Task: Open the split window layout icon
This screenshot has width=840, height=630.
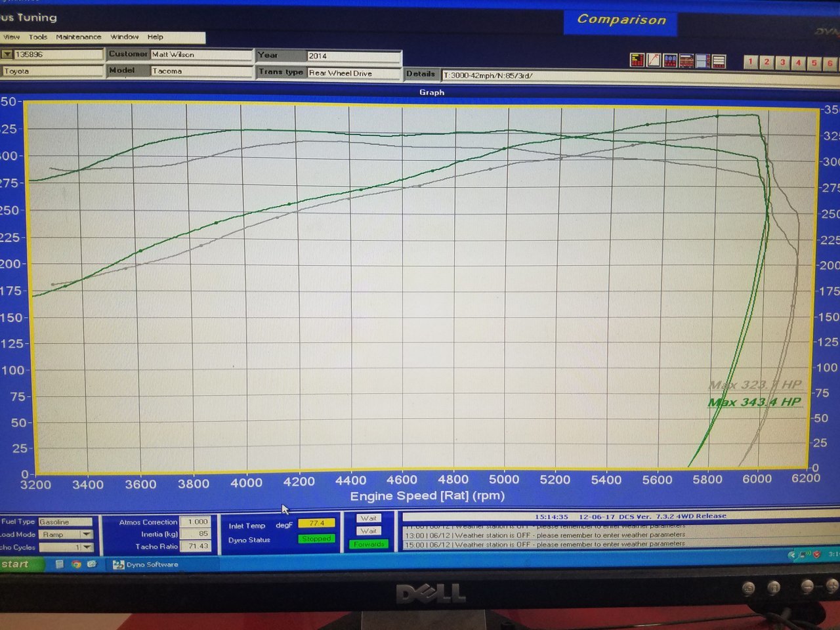Action: pyautogui.click(x=703, y=62)
